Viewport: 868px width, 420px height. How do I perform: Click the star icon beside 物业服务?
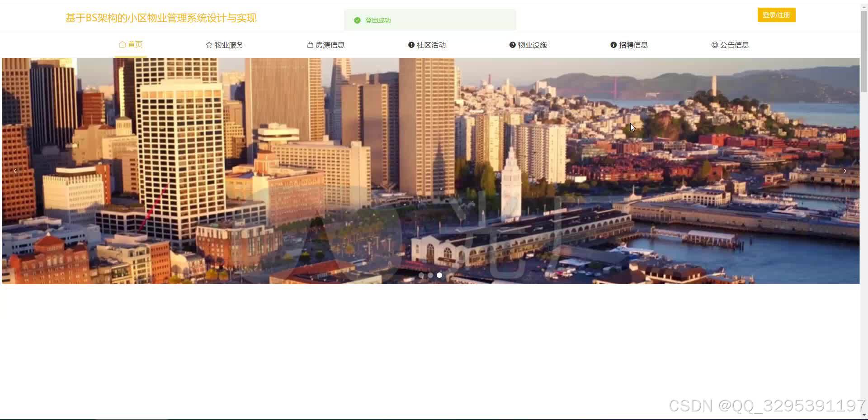(208, 44)
